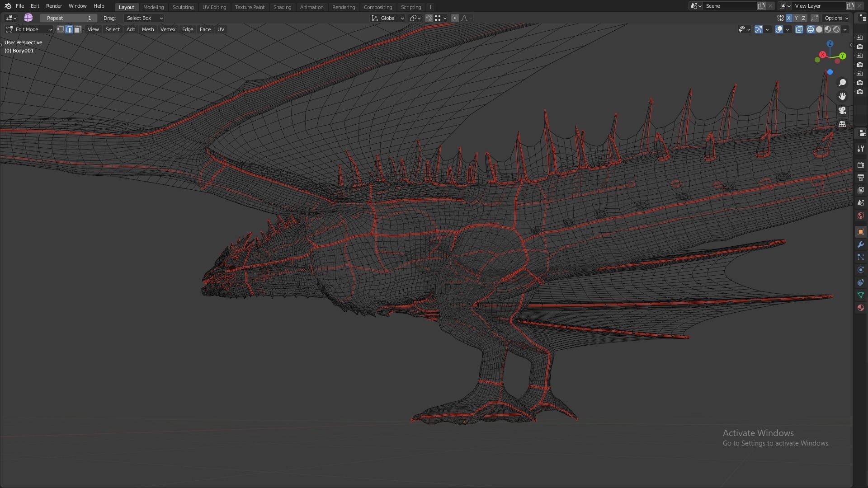Enable vertex select mode

tap(60, 29)
